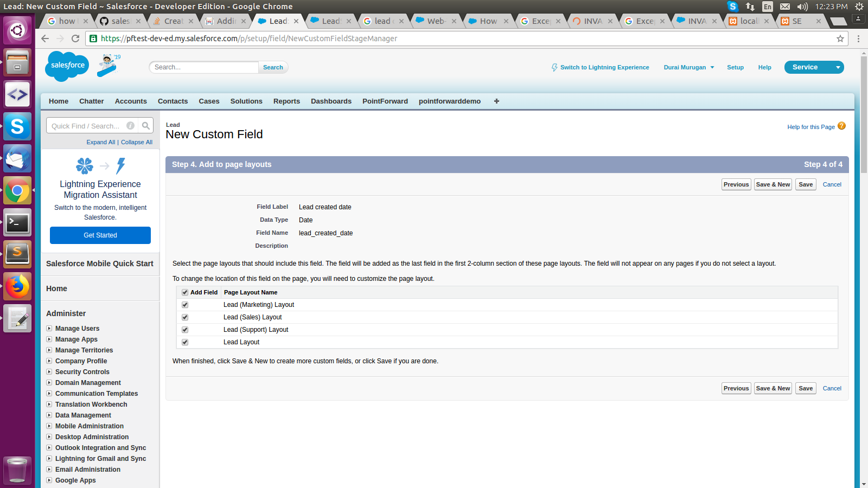Open Firefox from the dock

pyautogui.click(x=17, y=286)
